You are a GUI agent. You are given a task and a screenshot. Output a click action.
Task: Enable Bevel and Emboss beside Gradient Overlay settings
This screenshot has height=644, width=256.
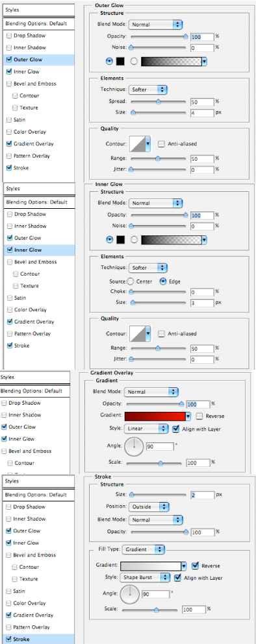4,451
